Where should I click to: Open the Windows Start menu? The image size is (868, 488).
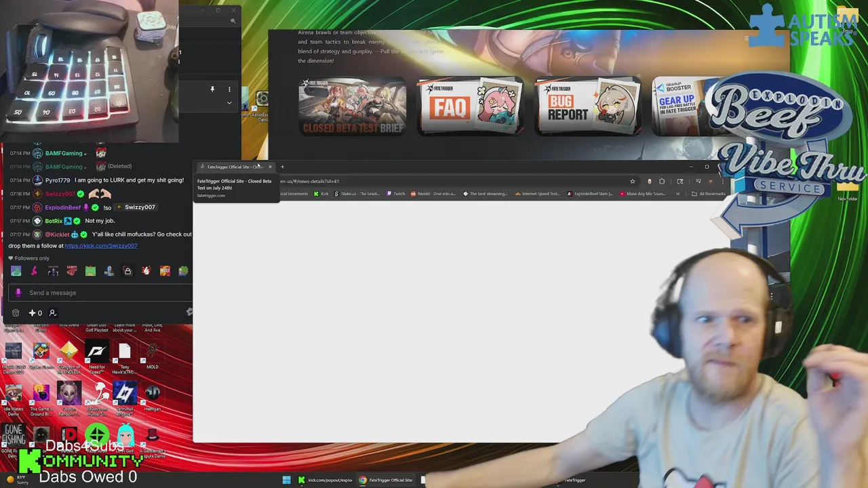pos(286,480)
